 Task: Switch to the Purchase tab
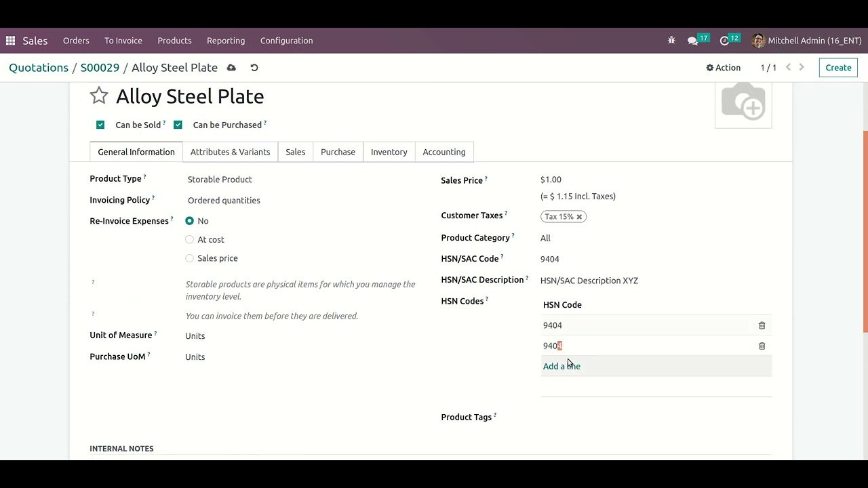coord(338,152)
